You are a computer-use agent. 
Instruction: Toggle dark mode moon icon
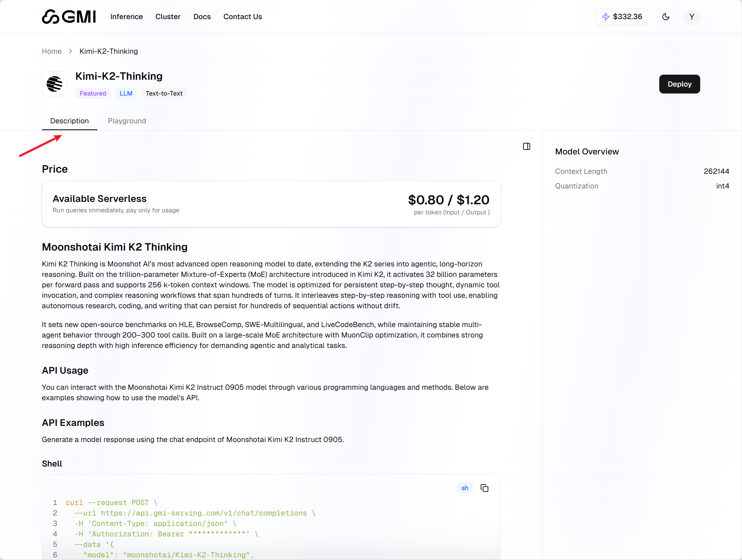666,16
